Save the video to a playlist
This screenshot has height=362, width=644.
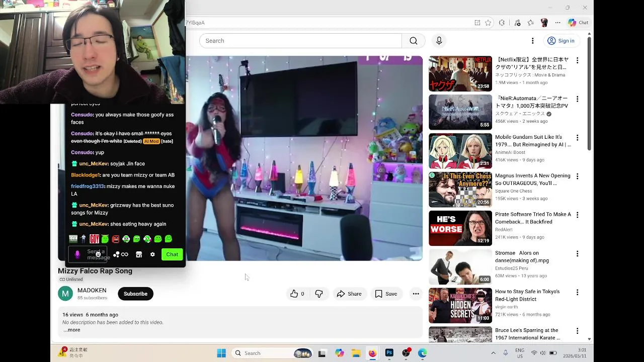(x=386, y=294)
